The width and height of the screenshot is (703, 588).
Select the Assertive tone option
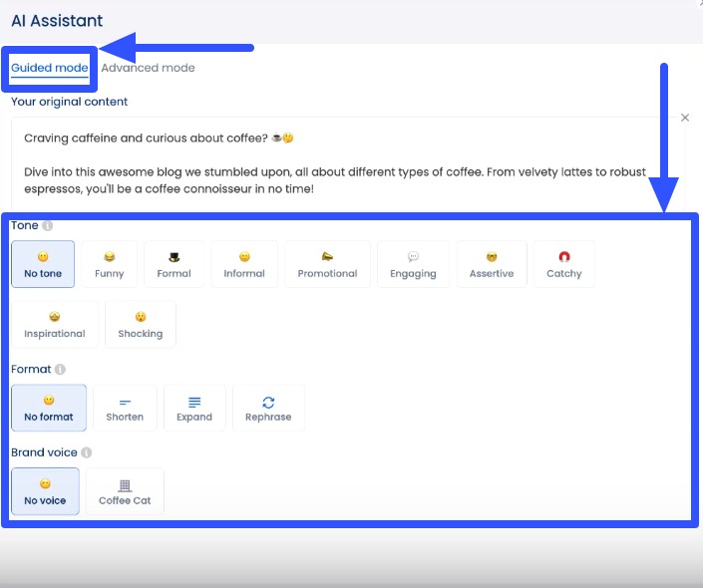tap(492, 264)
